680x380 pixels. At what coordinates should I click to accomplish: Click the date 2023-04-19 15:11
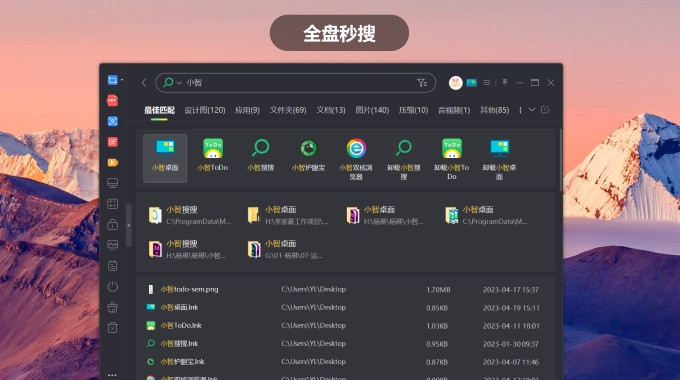(511, 308)
